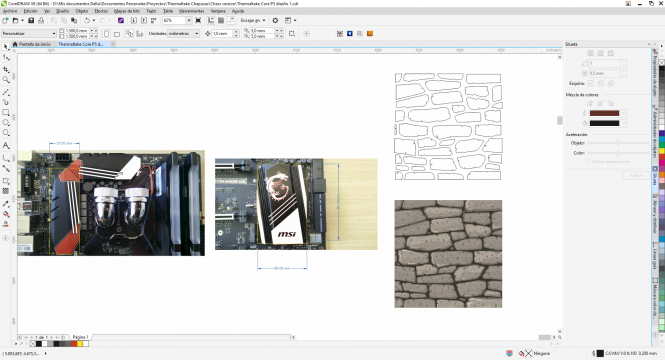This screenshot has width=665, height=360.
Task: Click the Import icon in standard toolbar
Action: [x=134, y=20]
